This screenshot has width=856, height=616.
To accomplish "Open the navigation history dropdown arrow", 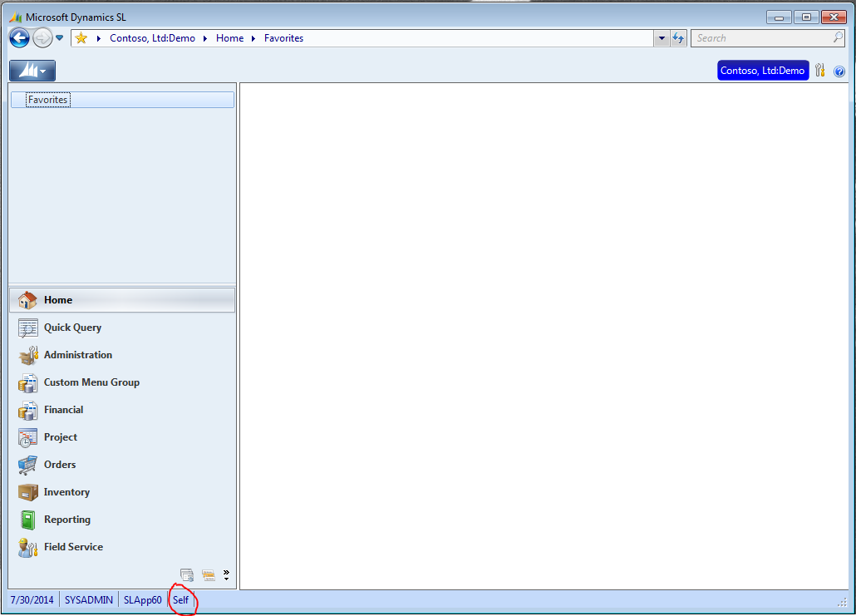I will point(60,38).
